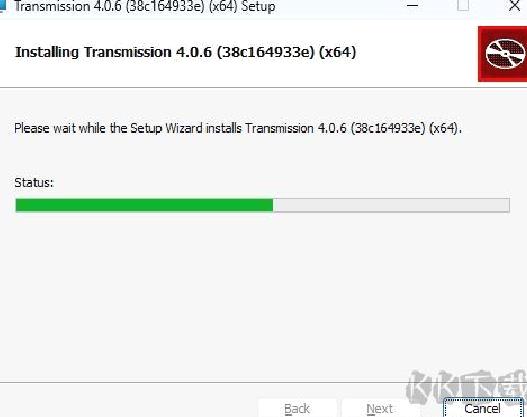527x417 pixels.
Task: Click the disabled Next button
Action: [380, 408]
